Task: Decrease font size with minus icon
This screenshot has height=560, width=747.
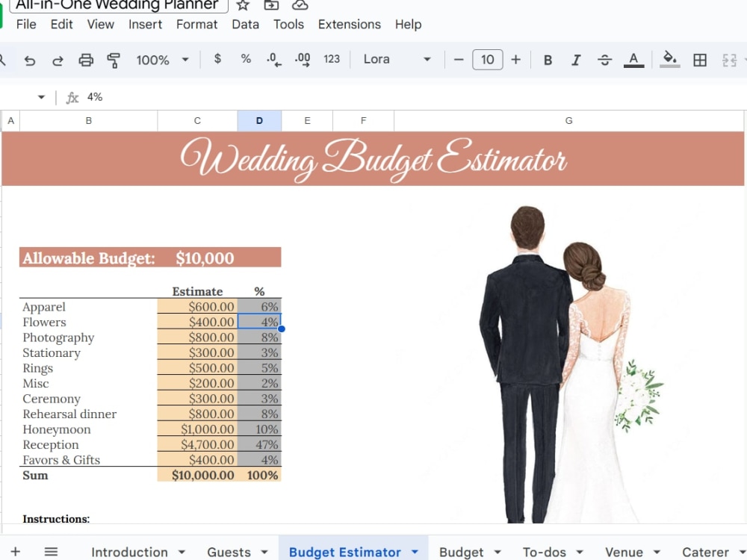Action: click(x=459, y=60)
